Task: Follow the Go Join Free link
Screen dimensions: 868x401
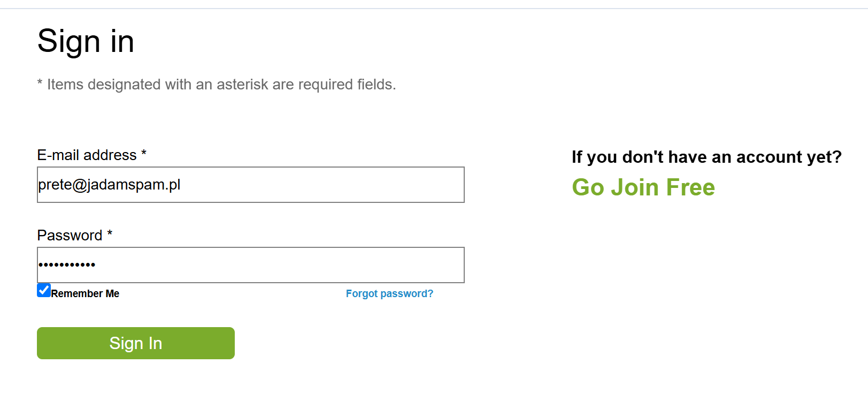Action: pos(643,187)
